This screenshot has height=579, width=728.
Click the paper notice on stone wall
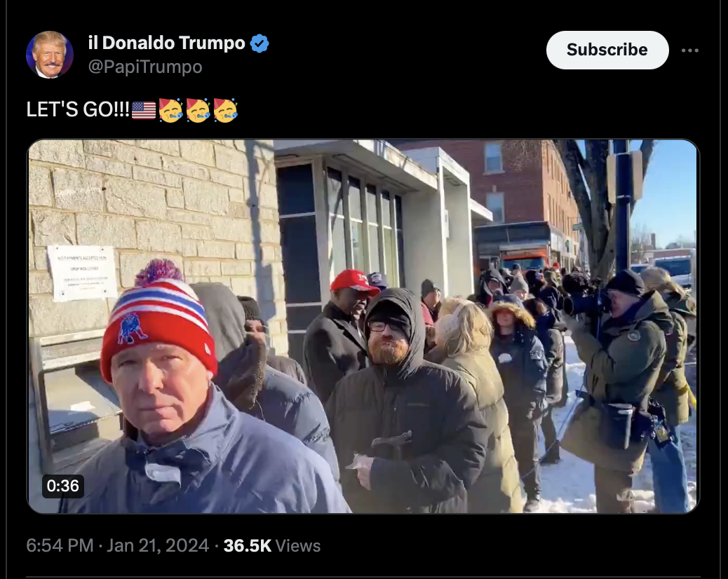(x=82, y=273)
